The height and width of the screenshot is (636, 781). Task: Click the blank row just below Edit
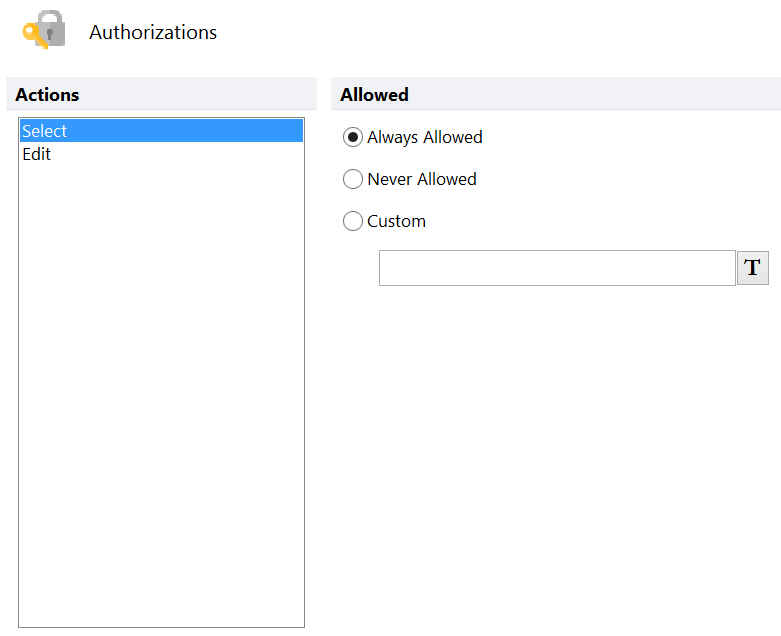160,177
